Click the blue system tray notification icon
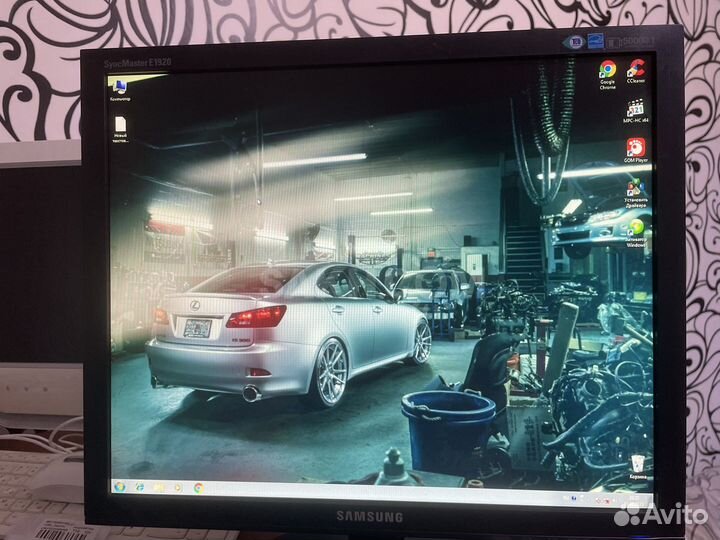 [x=574, y=498]
